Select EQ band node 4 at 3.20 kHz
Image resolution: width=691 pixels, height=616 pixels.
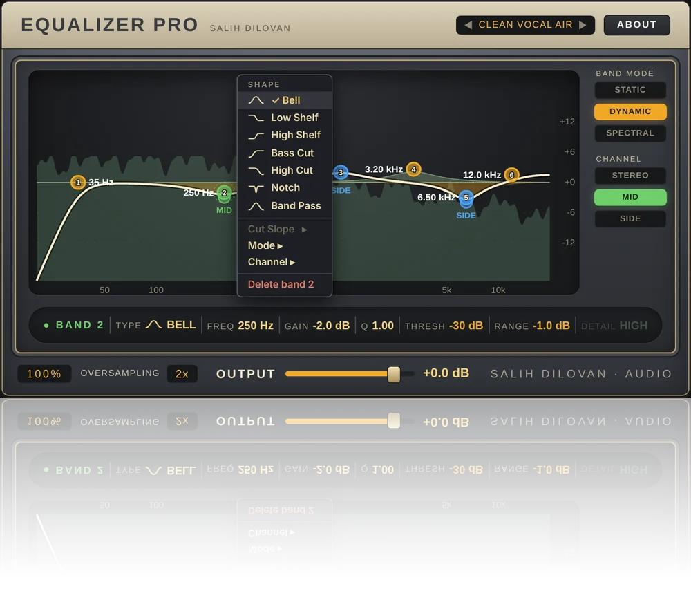pyautogui.click(x=413, y=169)
